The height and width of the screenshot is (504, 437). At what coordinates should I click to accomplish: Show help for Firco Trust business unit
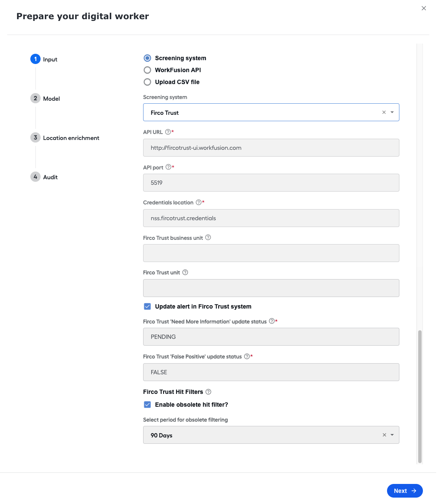tap(208, 238)
